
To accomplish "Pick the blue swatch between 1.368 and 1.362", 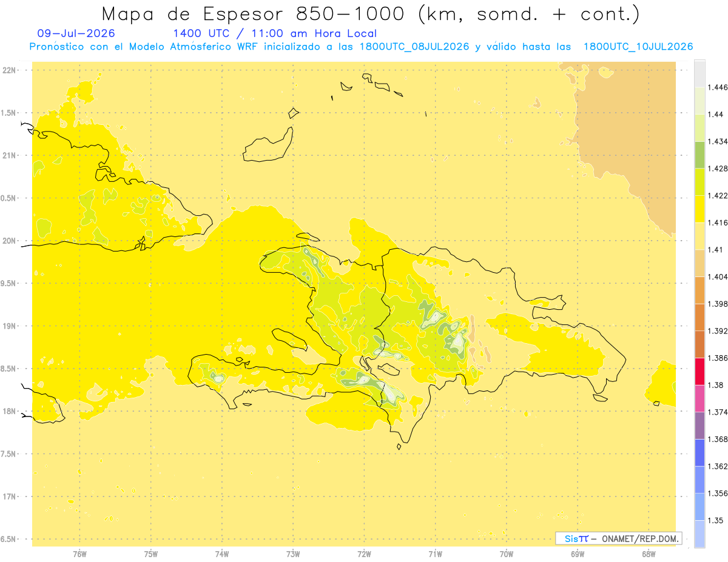I will click(x=699, y=453).
